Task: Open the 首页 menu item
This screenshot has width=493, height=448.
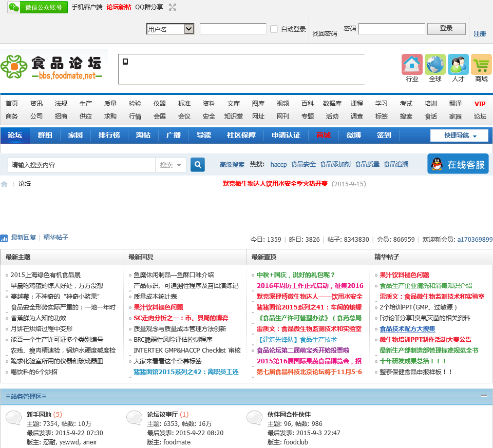Action: (x=12, y=104)
